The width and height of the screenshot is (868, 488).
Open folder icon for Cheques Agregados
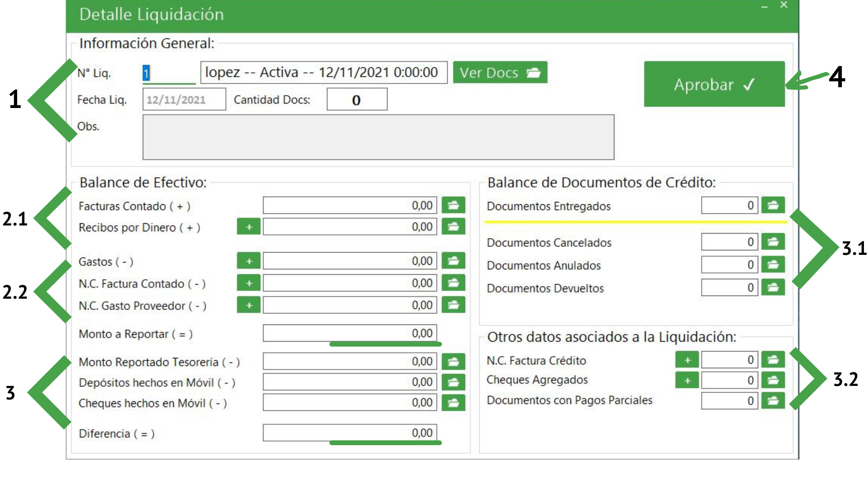[x=773, y=380]
